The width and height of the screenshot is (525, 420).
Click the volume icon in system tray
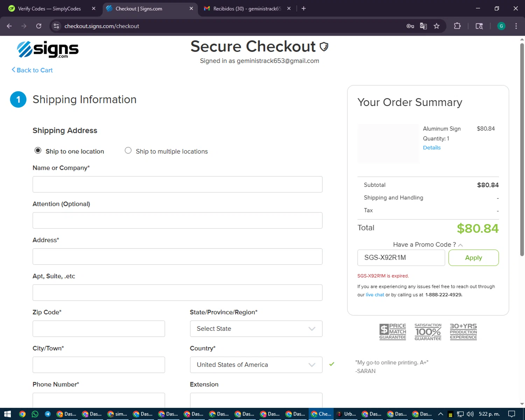pos(470,414)
